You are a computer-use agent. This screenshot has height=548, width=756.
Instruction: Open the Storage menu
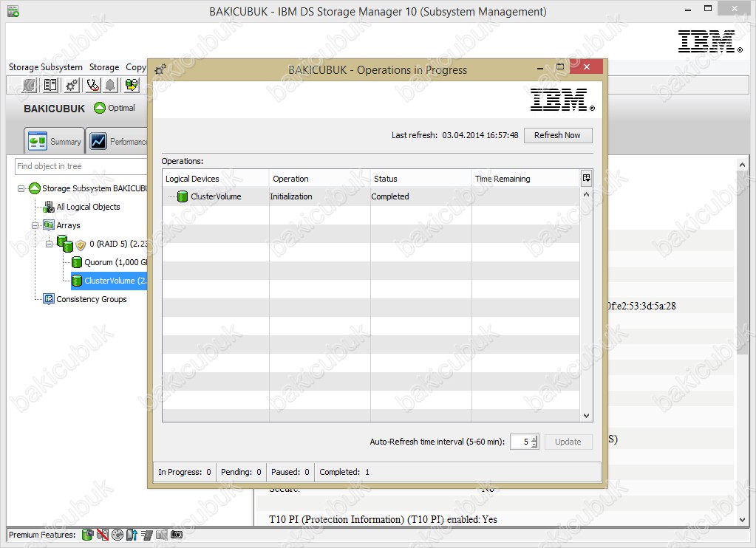104,67
